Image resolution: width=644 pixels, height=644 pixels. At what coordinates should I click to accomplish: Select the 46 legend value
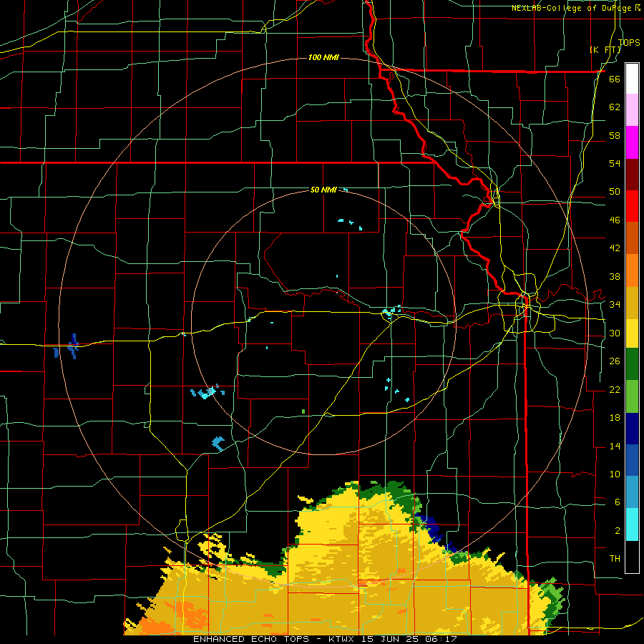pyautogui.click(x=615, y=220)
